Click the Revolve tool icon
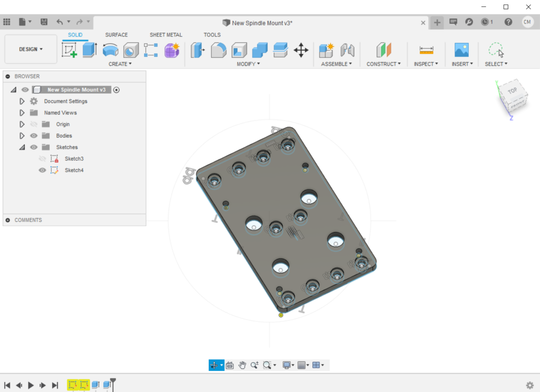The width and height of the screenshot is (540, 392). 110,50
